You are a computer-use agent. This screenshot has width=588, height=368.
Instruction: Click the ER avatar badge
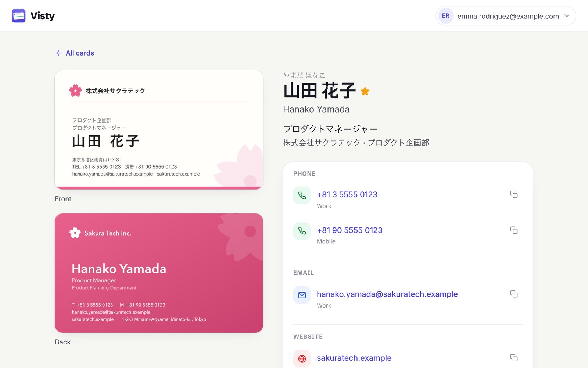pyautogui.click(x=446, y=16)
